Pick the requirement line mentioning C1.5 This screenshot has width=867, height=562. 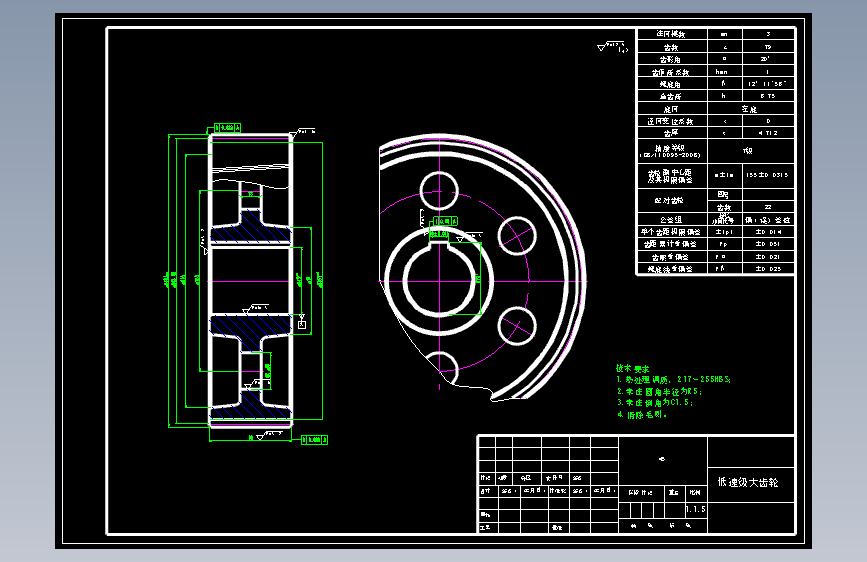655,403
